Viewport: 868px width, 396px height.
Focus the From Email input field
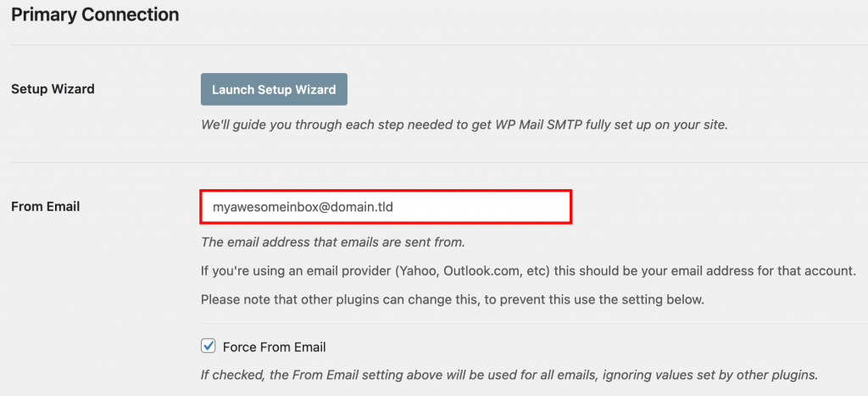(386, 207)
